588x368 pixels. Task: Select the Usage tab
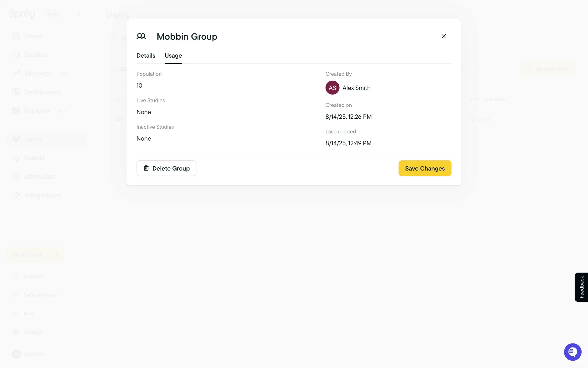[173, 56]
